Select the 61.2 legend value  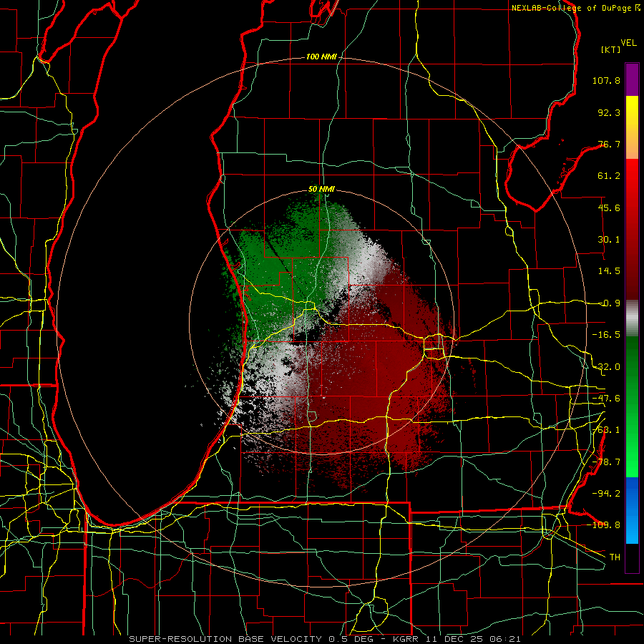coord(609,176)
